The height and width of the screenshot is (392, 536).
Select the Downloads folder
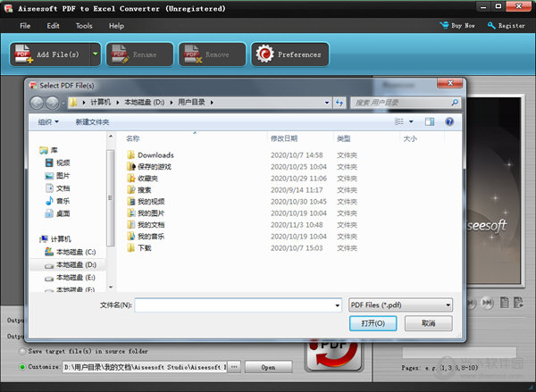[x=150, y=155]
